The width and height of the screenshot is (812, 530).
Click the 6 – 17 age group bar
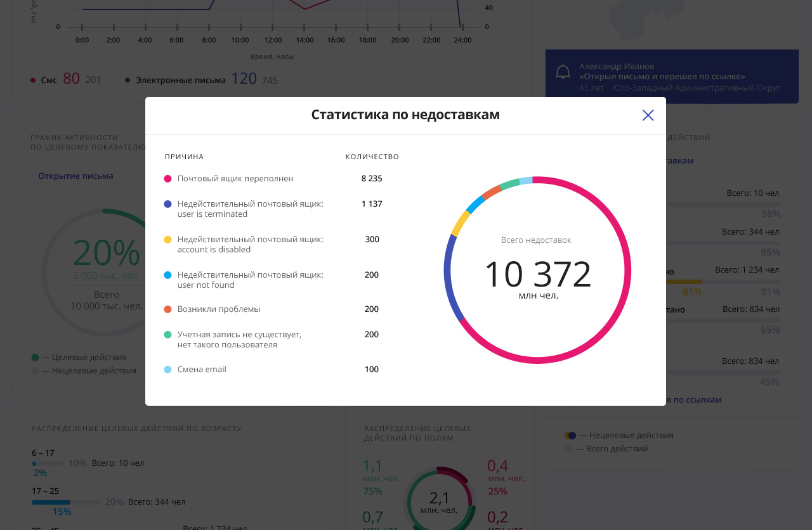48,464
